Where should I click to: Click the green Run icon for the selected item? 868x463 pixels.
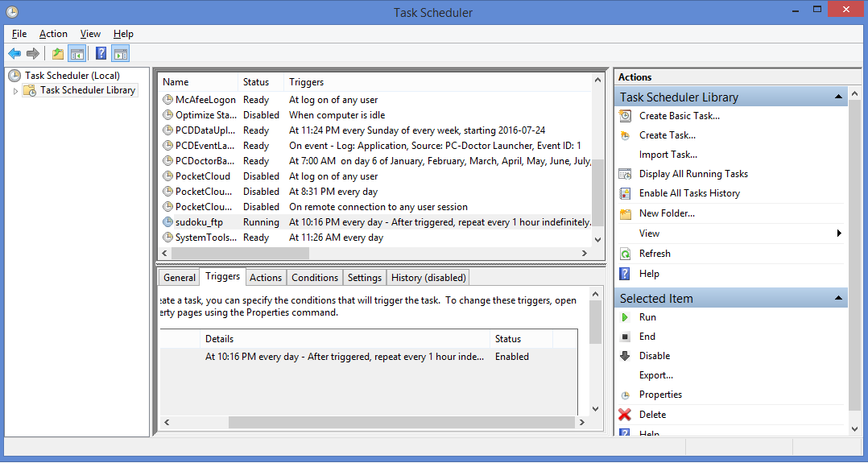click(625, 317)
